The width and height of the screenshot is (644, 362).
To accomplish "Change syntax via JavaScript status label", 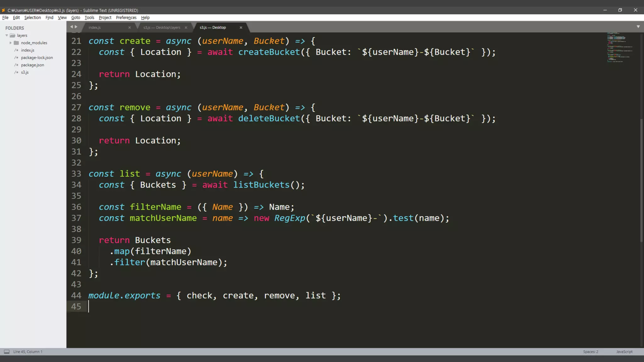I will pos(624,352).
